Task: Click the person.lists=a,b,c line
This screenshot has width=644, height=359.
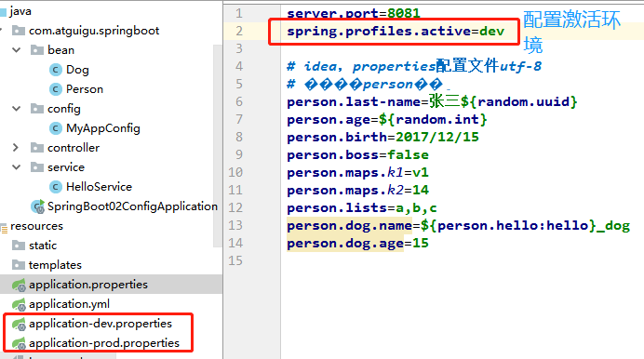Action: [x=362, y=208]
